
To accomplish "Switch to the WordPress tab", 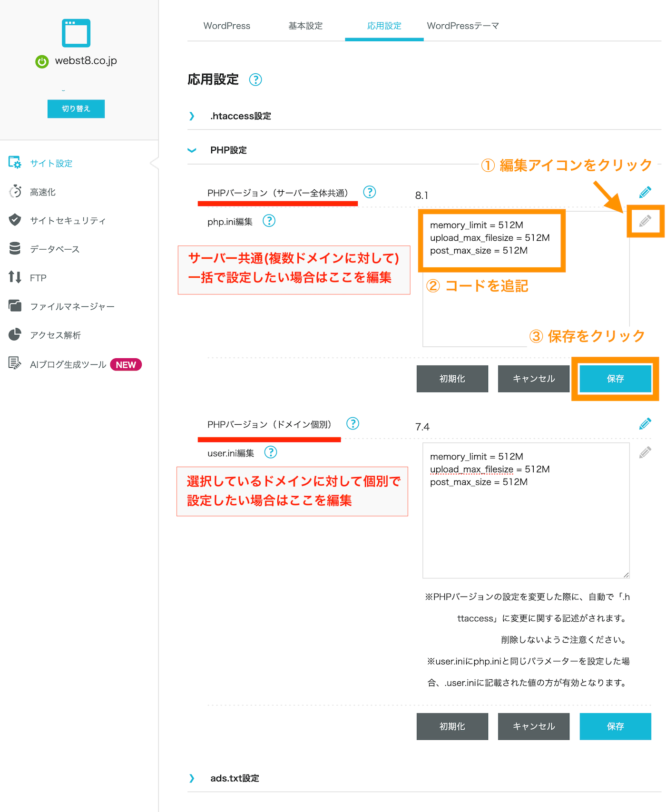I will point(227,26).
